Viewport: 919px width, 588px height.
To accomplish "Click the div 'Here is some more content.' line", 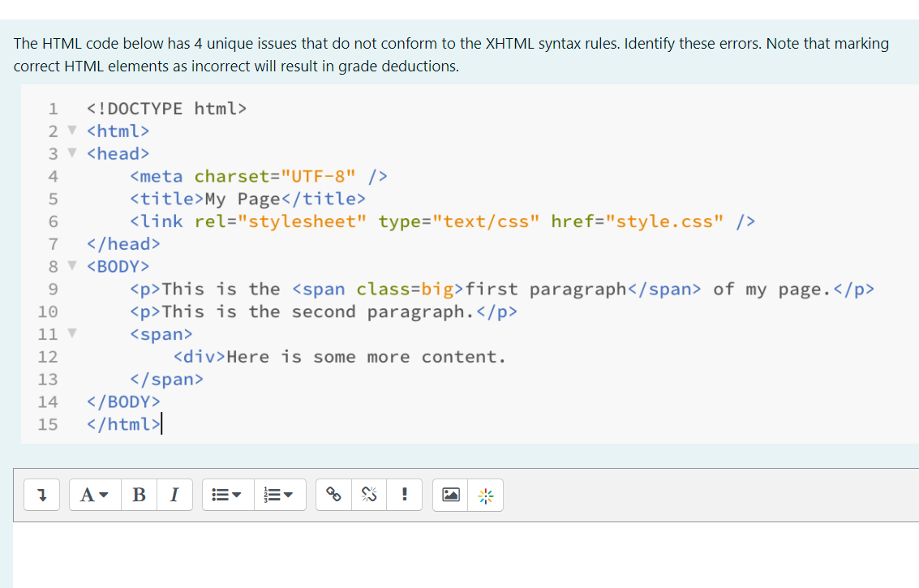I will (340, 357).
